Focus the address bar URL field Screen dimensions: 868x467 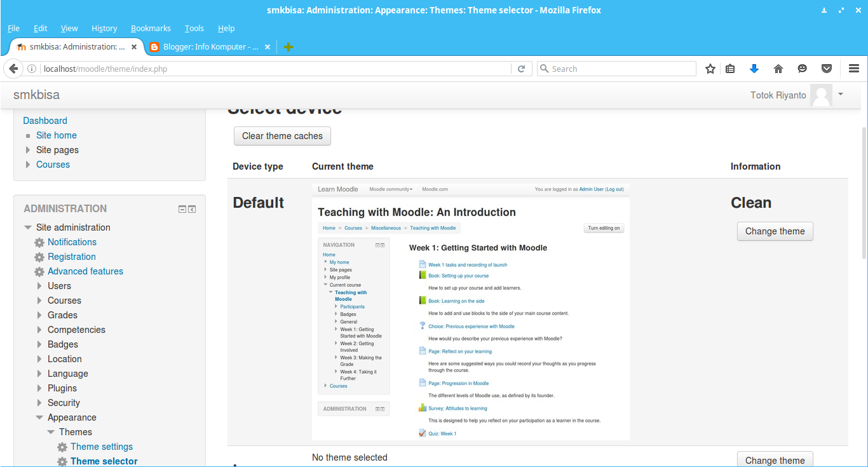[276, 69]
